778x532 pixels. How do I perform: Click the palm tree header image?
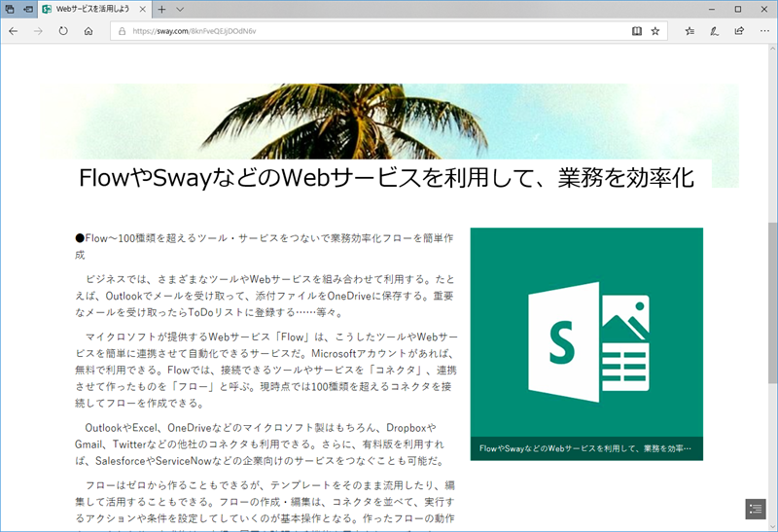point(389,122)
